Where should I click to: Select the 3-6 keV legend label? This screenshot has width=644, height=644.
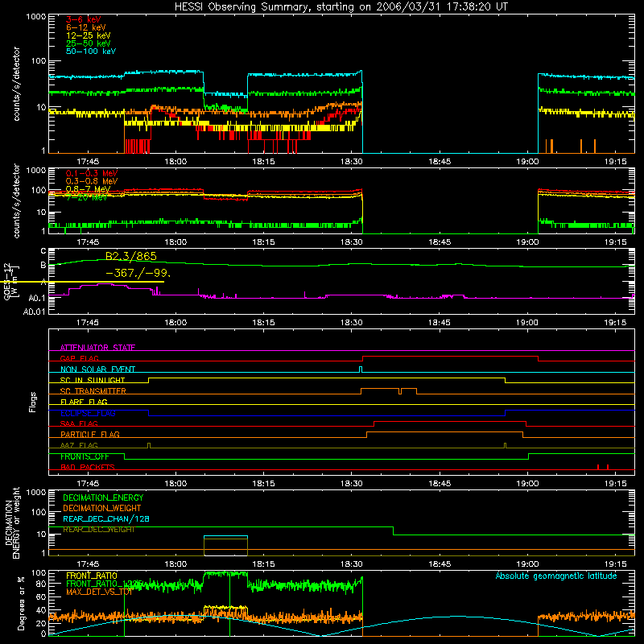pos(84,19)
